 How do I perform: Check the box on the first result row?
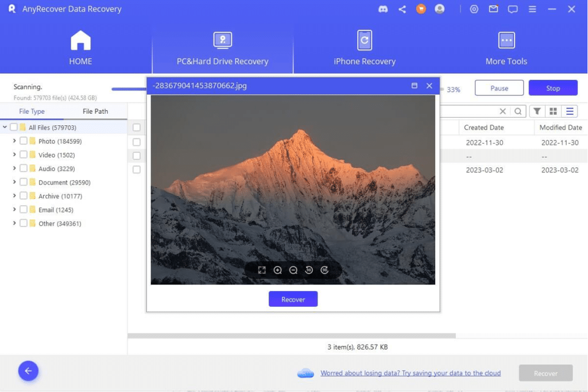coord(136,142)
